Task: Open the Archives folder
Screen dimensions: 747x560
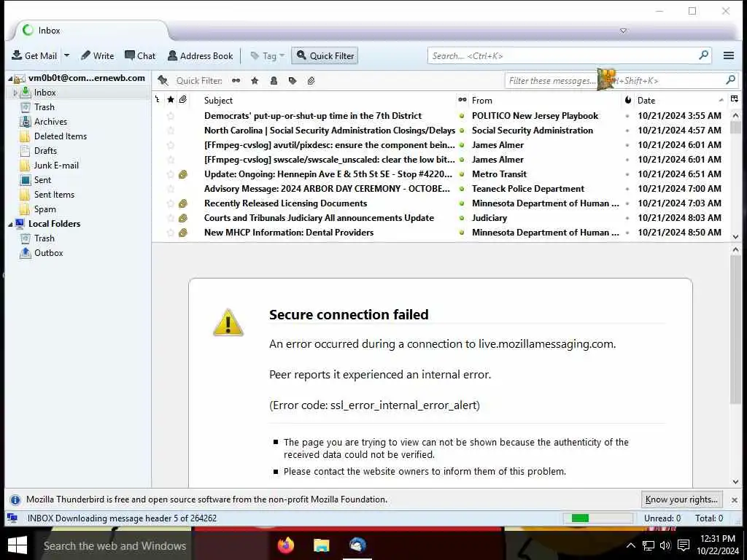Action: (50, 122)
